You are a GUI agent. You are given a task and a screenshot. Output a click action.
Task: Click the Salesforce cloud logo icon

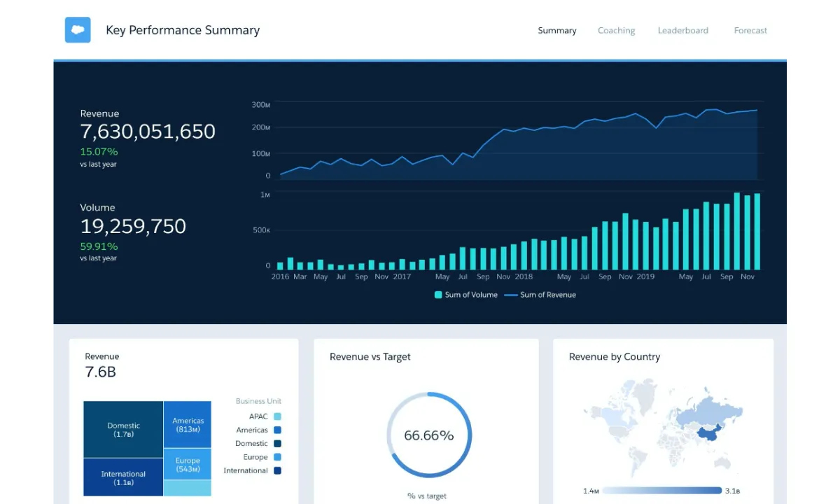tap(78, 30)
